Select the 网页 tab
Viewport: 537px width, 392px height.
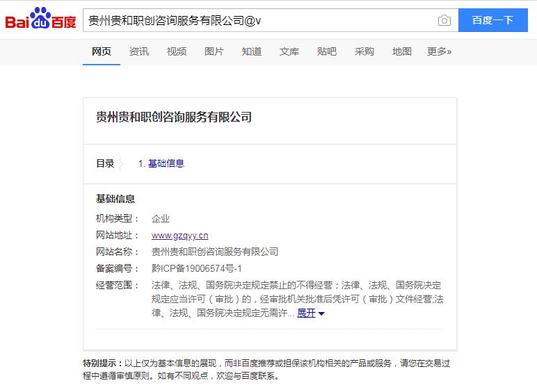(x=102, y=51)
